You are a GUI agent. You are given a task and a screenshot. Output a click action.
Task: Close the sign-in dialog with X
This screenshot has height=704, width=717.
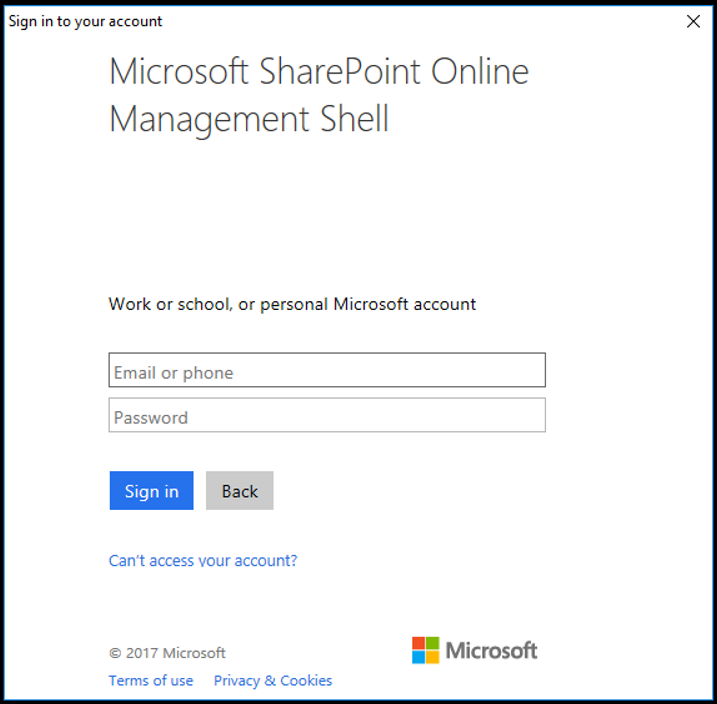coord(693,21)
